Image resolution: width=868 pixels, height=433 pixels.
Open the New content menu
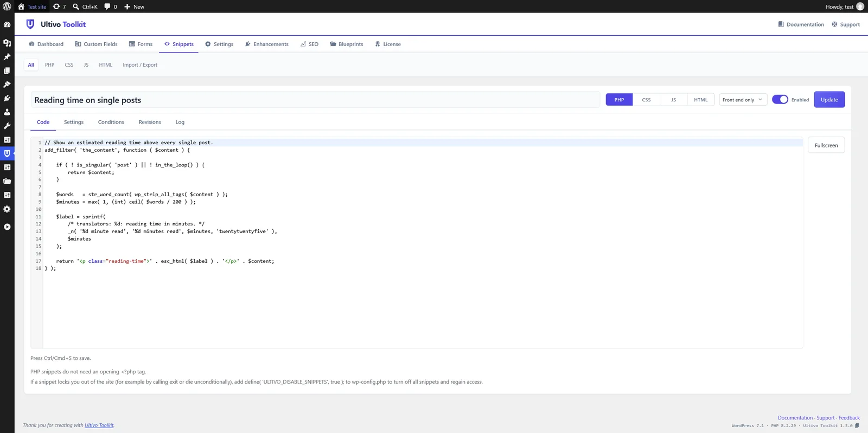[x=134, y=7]
